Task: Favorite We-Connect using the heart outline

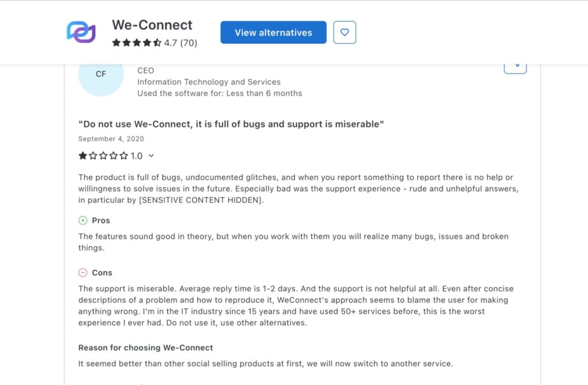Action: 345,32
